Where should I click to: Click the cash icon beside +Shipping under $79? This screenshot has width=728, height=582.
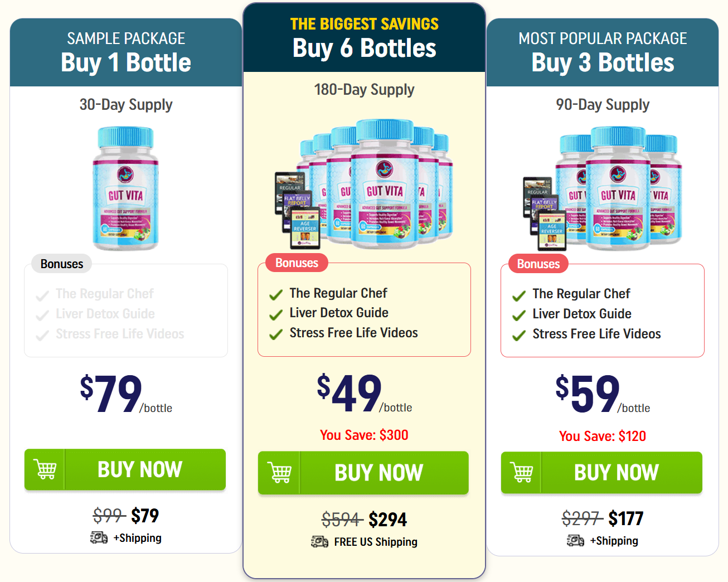[x=99, y=538]
